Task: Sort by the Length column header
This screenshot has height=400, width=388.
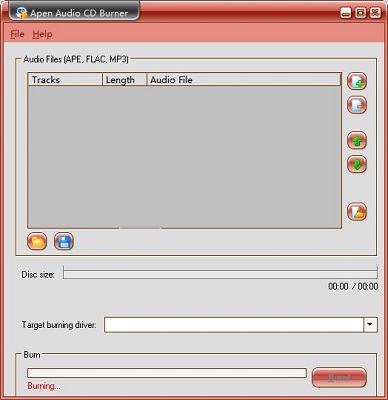Action: tap(124, 80)
